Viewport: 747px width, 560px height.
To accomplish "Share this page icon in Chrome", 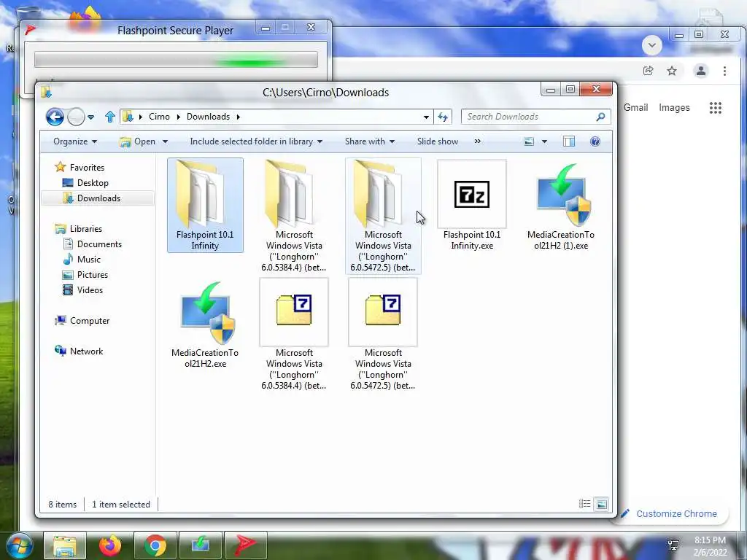I will [649, 71].
